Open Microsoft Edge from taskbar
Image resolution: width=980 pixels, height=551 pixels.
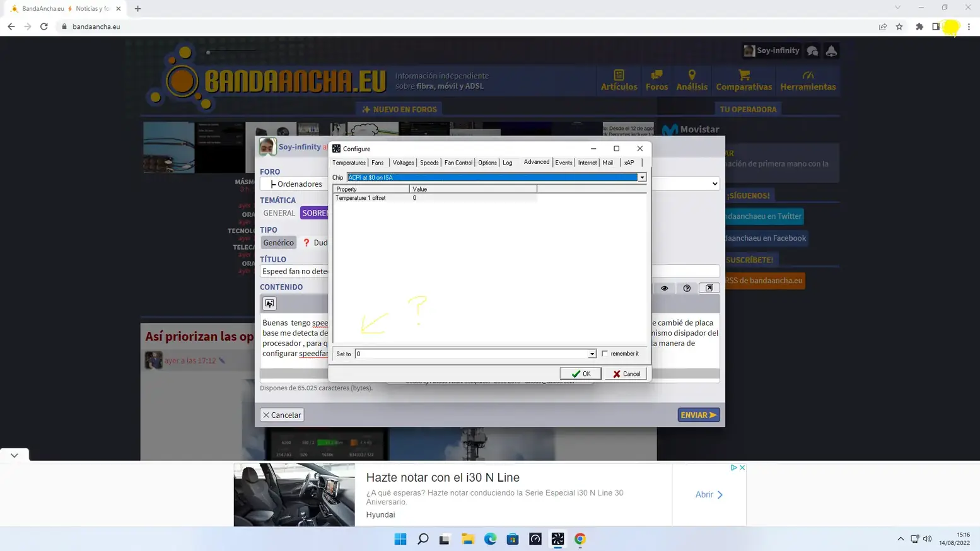(490, 539)
